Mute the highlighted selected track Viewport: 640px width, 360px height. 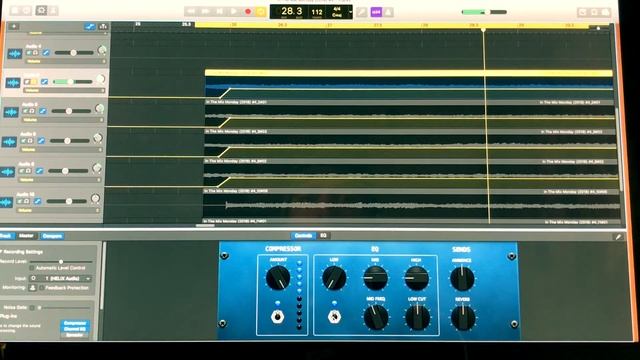point(27,82)
